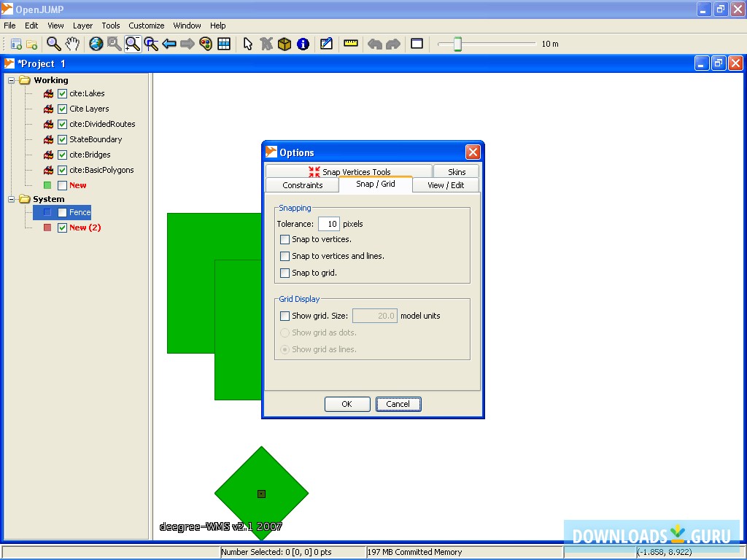Click the Committed Memory status bar entry
This screenshot has width=747, height=560.
414,553
